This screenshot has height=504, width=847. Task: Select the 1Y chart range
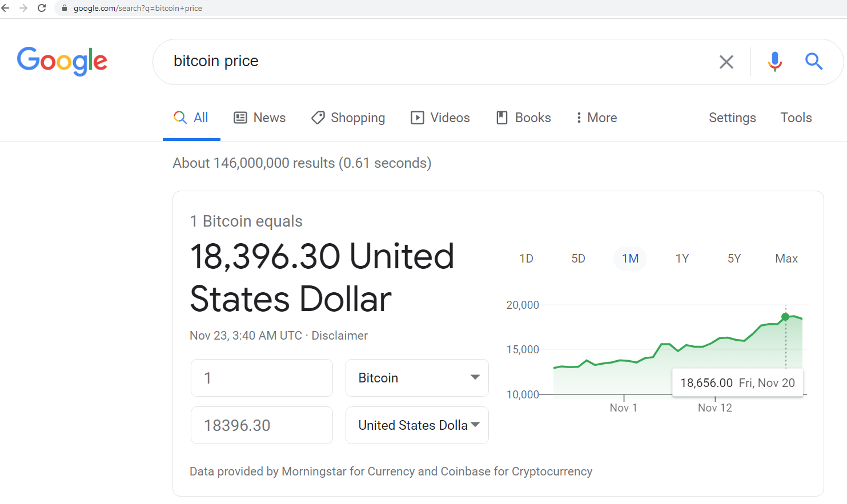point(682,259)
